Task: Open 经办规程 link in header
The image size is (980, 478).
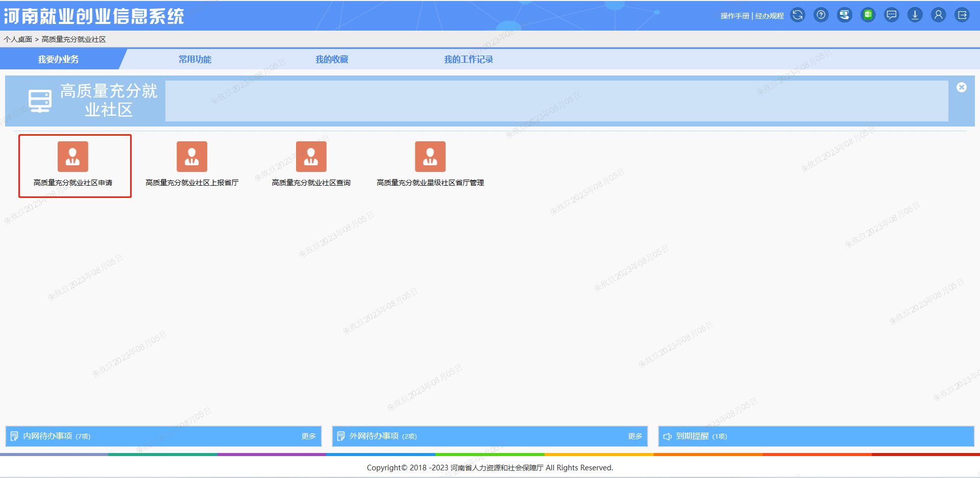Action: click(x=769, y=16)
